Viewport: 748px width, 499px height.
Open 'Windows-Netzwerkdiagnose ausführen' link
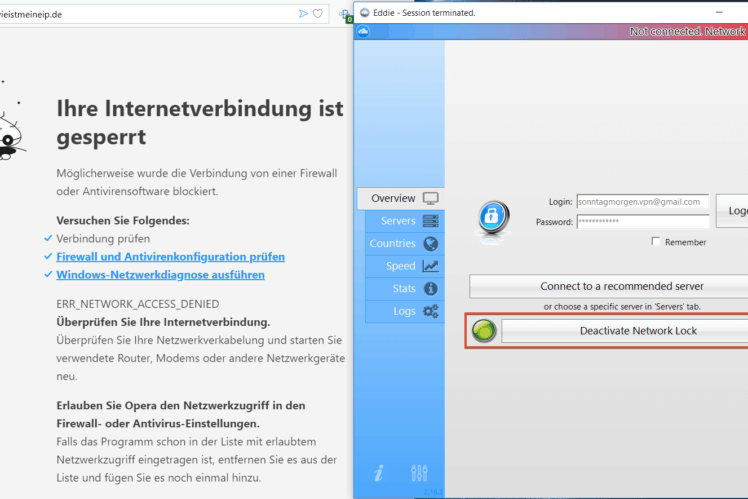tap(160, 275)
